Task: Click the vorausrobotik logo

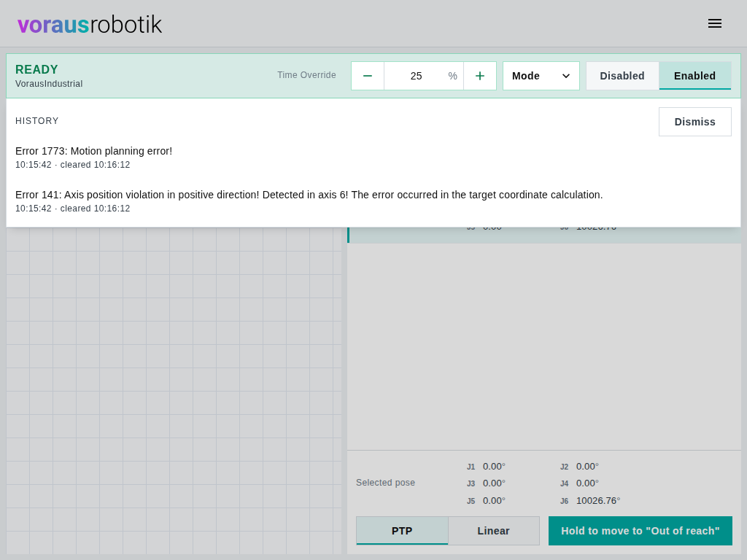Action: pyautogui.click(x=90, y=25)
